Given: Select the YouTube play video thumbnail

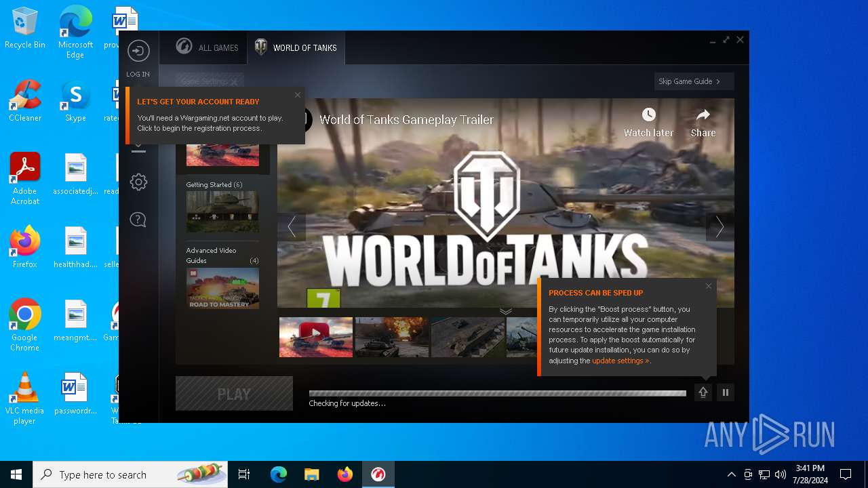Looking at the screenshot, I should 316,337.
